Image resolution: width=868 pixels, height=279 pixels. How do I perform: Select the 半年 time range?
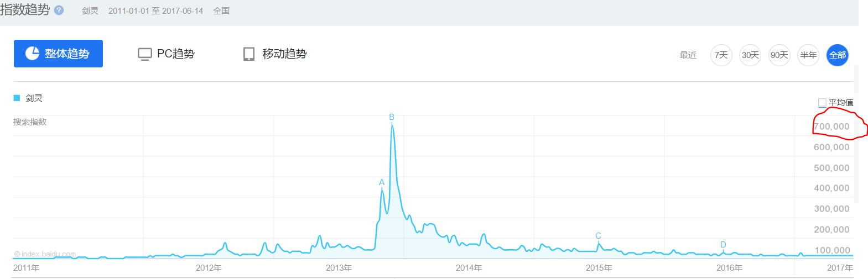pyautogui.click(x=808, y=55)
